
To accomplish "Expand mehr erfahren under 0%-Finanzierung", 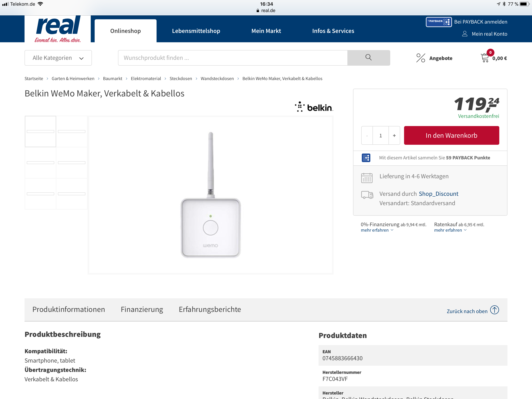I will point(377,230).
